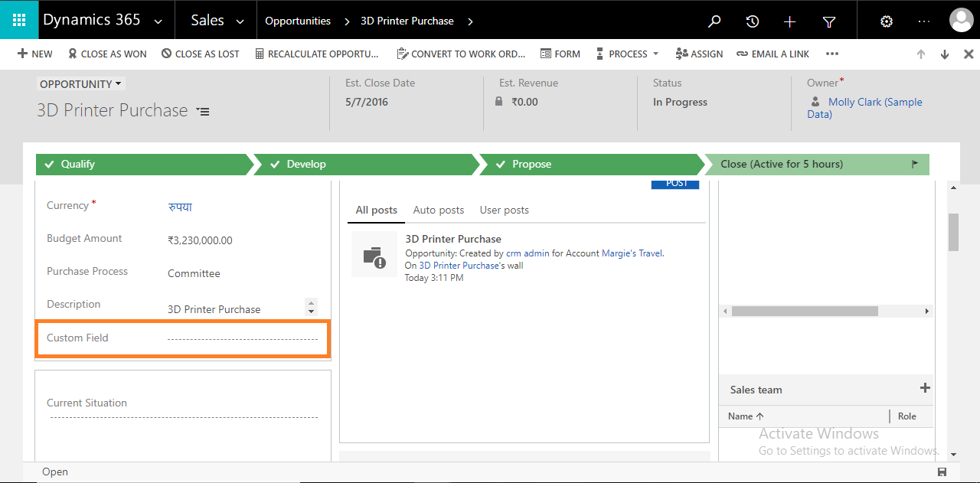Viewport: 980px width, 483px height.
Task: Close the opportunity as won
Action: (x=107, y=54)
